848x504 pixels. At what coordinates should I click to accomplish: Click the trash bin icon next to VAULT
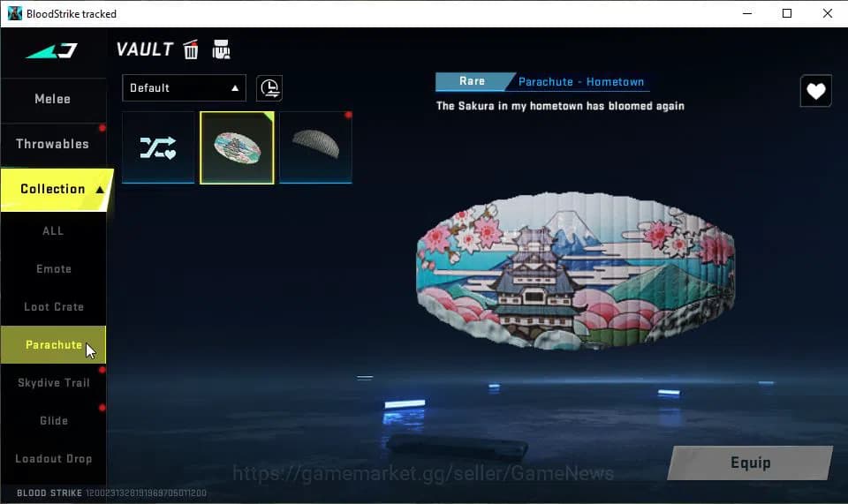[191, 49]
